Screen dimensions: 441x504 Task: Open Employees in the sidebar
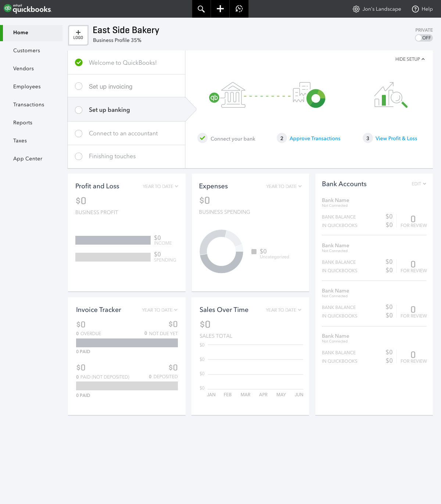27,86
